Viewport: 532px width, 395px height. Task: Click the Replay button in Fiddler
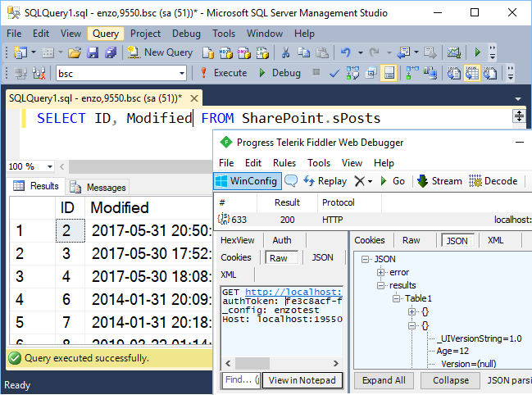(325, 181)
